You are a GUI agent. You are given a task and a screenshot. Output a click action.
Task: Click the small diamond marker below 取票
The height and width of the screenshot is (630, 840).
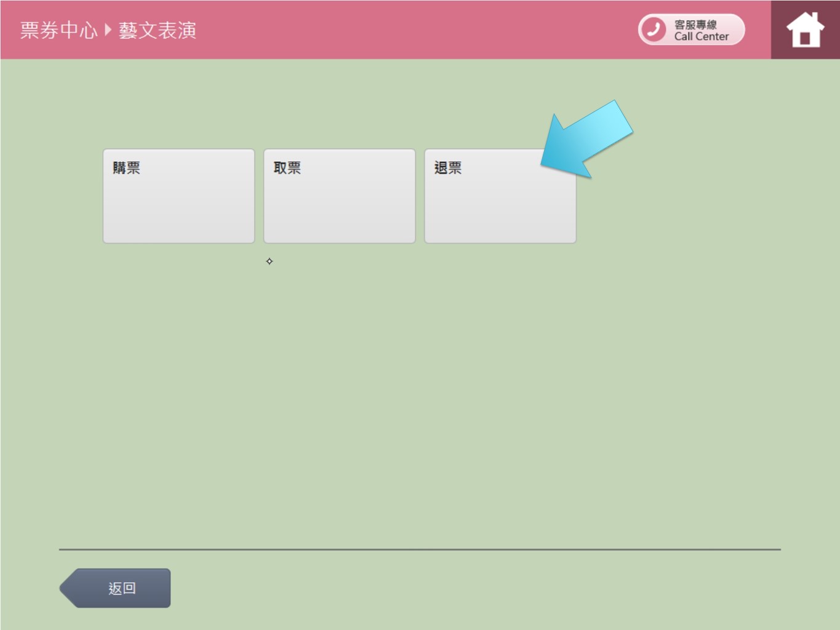point(269,261)
